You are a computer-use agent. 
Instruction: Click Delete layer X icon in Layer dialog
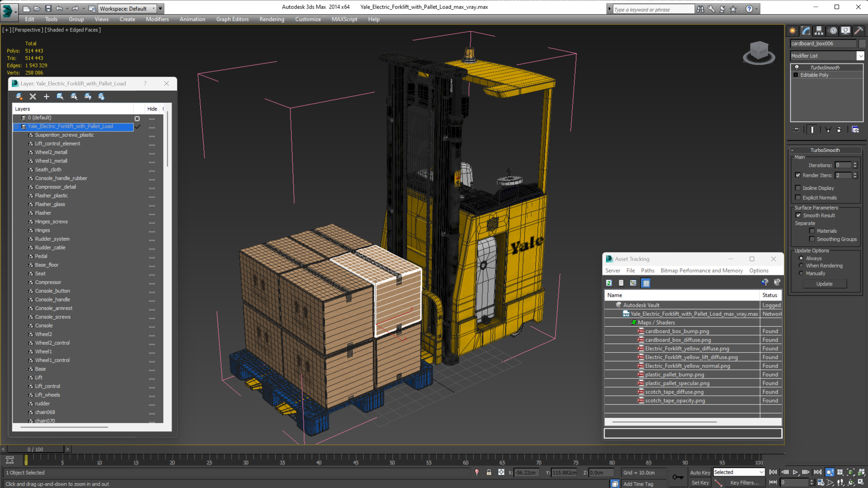pos(33,97)
